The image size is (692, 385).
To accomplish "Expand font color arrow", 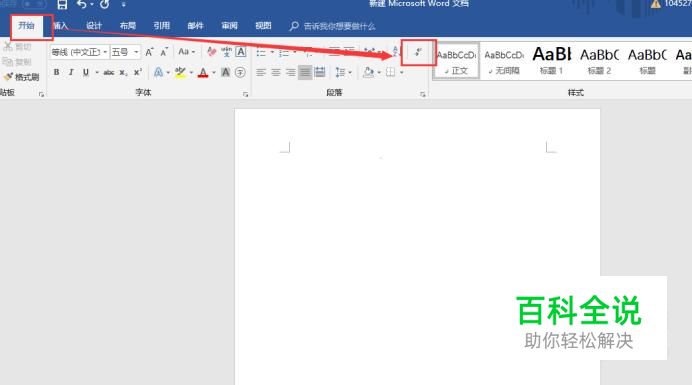I will [x=214, y=72].
